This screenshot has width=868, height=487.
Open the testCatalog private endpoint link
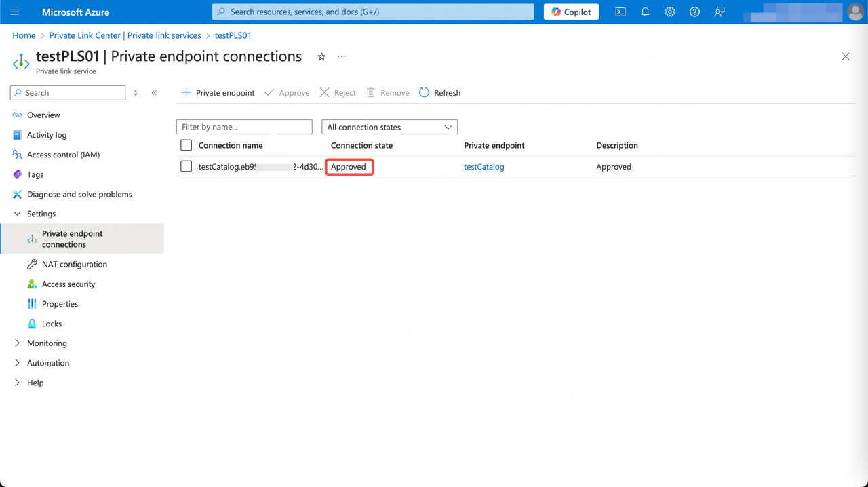point(484,166)
